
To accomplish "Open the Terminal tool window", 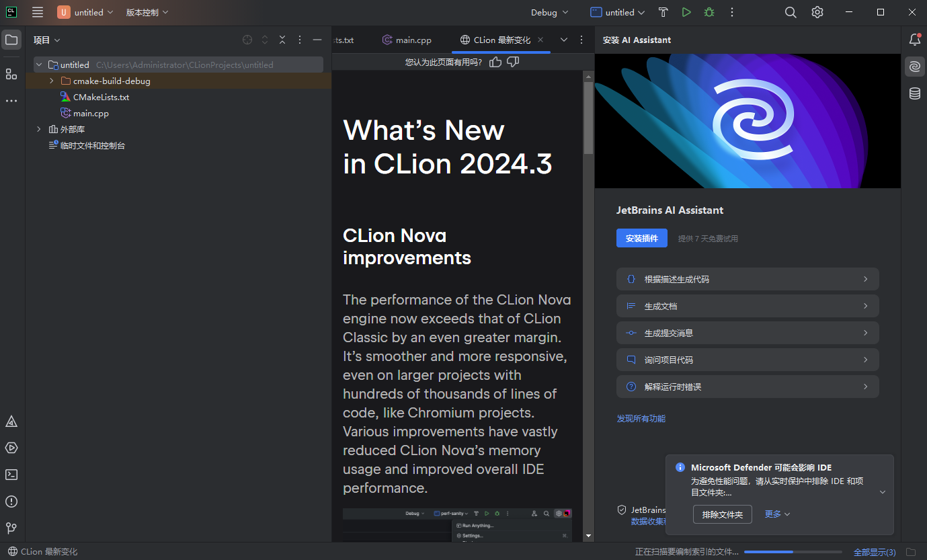I will pyautogui.click(x=11, y=475).
